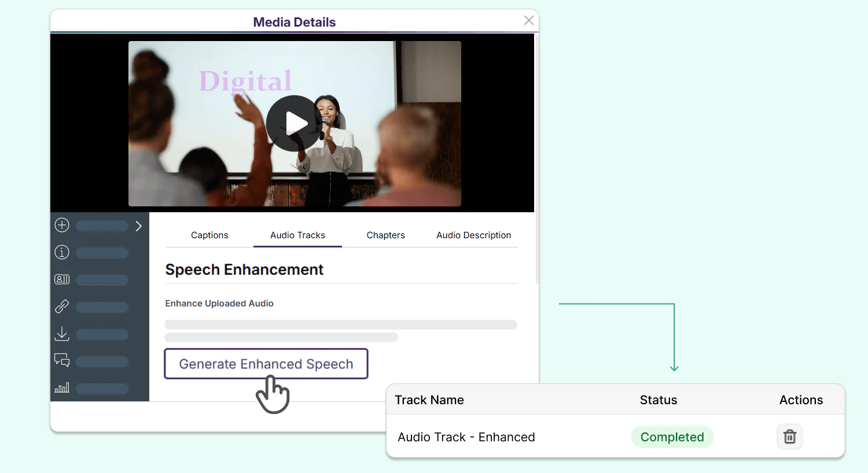Click the Track Name column header
This screenshot has height=473, width=868.
point(429,400)
